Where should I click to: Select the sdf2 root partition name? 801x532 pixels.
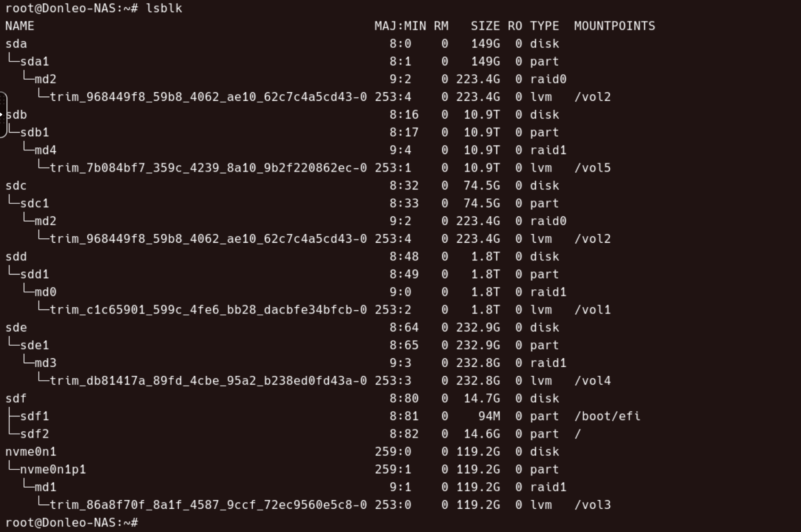click(34, 434)
